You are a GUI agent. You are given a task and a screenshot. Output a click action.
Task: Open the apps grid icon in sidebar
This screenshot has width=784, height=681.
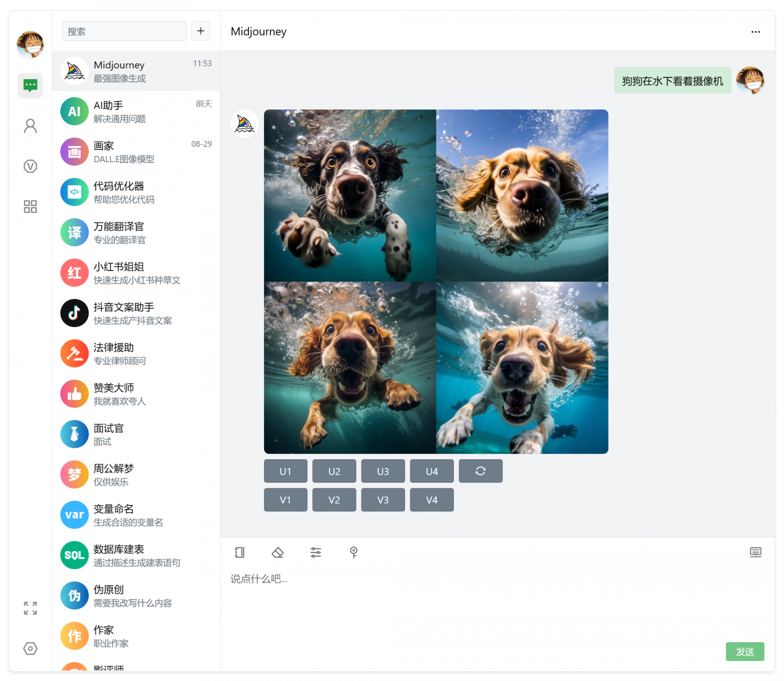(30, 207)
